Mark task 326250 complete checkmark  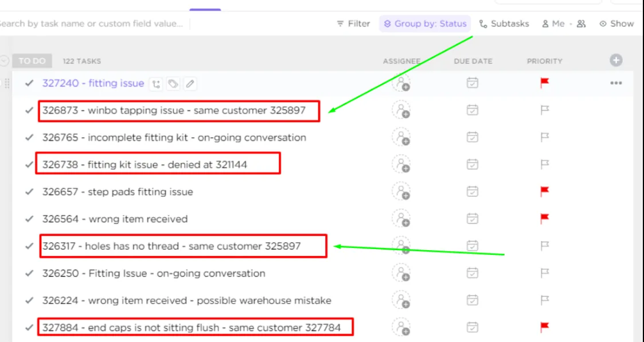coord(29,273)
